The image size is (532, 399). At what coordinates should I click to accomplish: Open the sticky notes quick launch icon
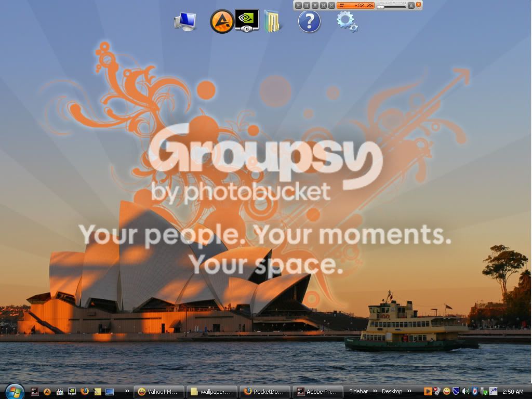coord(97,392)
